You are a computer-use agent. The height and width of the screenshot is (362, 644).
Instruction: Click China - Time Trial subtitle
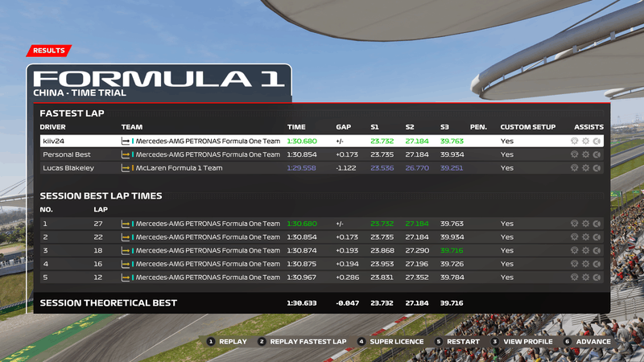80,93
